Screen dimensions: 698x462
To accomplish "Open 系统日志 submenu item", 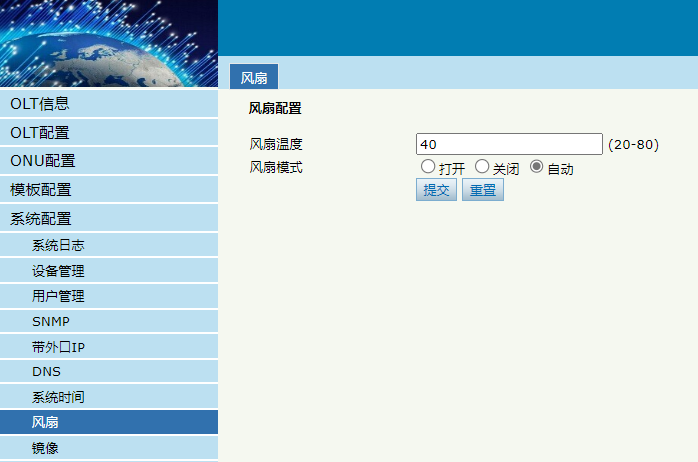I will click(109, 245).
